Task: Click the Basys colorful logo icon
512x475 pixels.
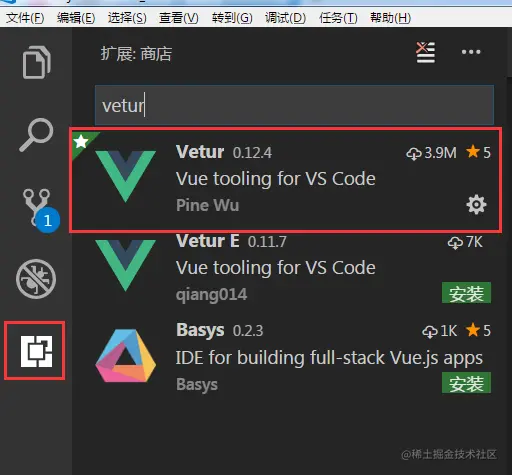Action: 126,356
